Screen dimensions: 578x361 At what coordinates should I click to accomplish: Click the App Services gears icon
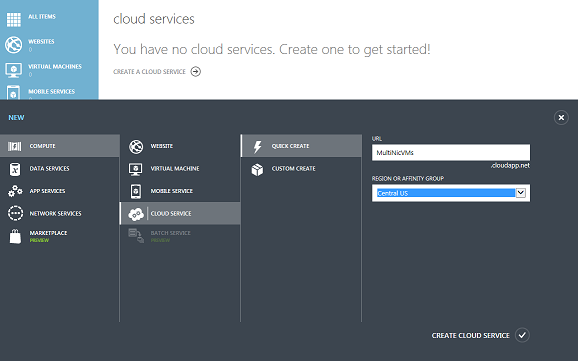(x=15, y=191)
